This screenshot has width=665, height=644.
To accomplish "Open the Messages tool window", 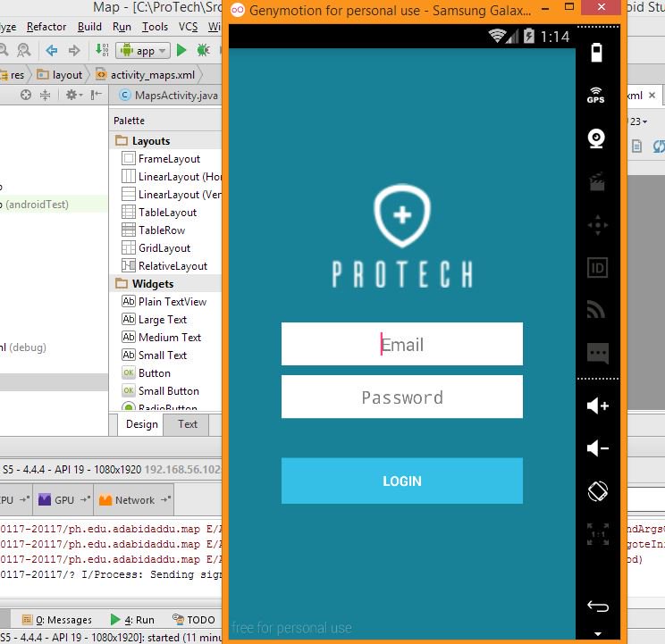I will tap(57, 620).
